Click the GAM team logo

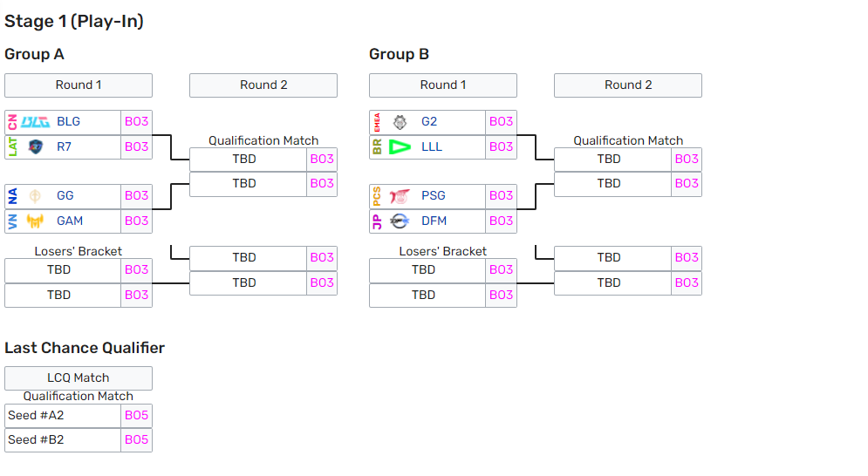coord(35,221)
